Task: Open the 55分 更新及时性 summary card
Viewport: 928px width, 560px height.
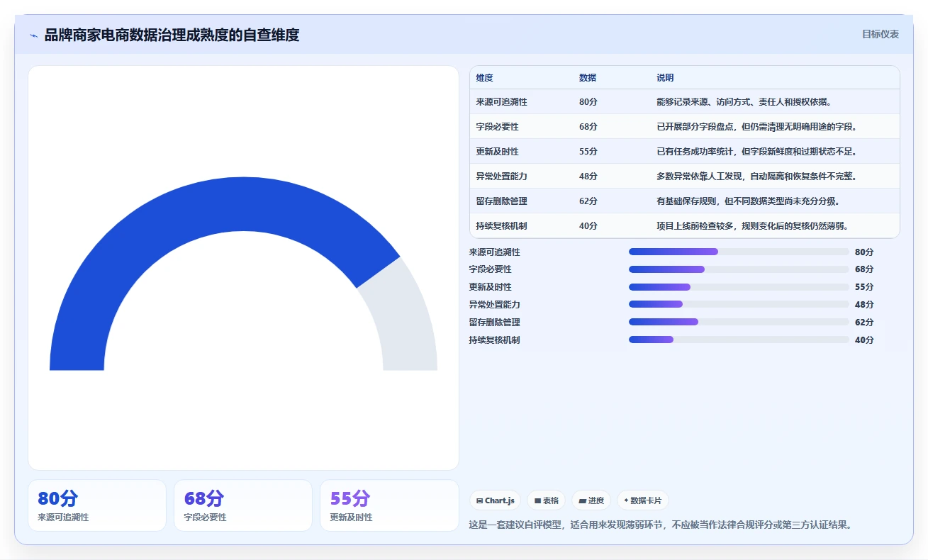Action: point(389,505)
